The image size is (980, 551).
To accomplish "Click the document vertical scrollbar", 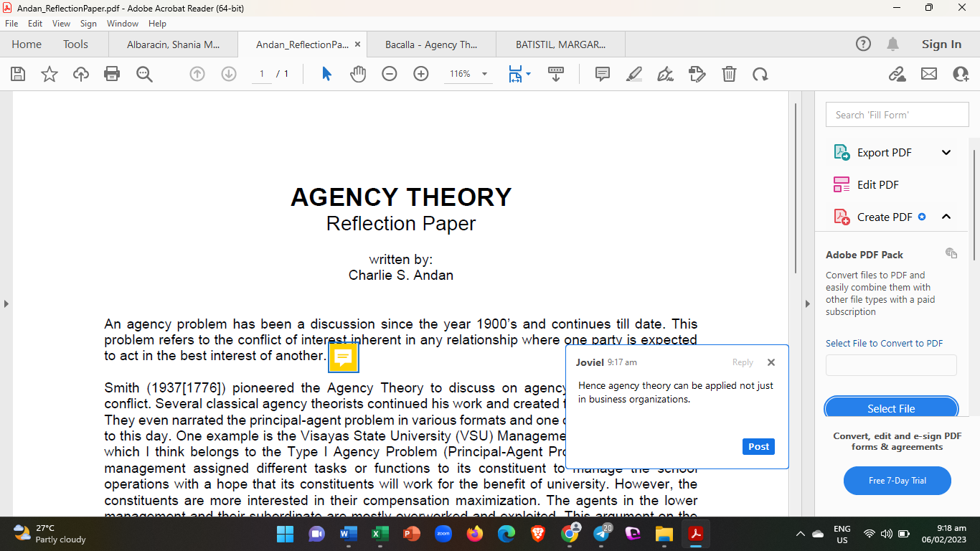I will 795,187.
